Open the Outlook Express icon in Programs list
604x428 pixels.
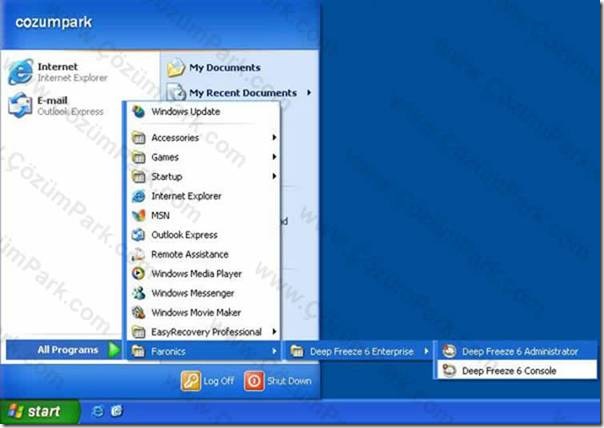(139, 235)
